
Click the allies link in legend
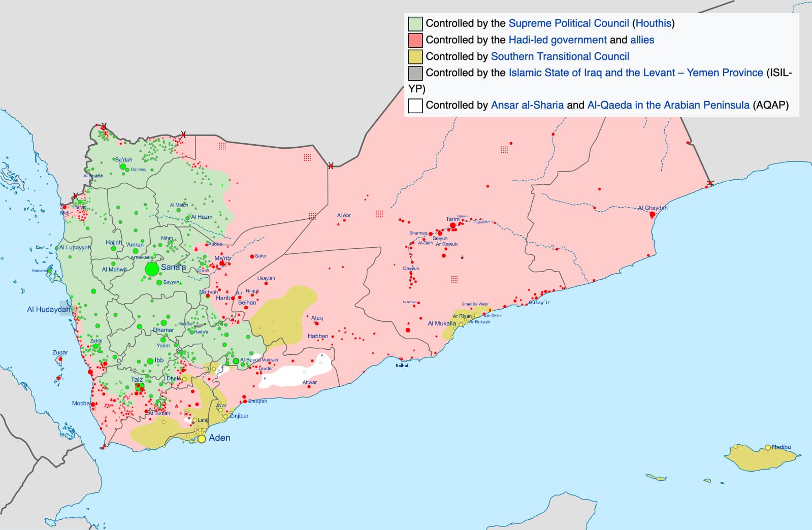642,40
